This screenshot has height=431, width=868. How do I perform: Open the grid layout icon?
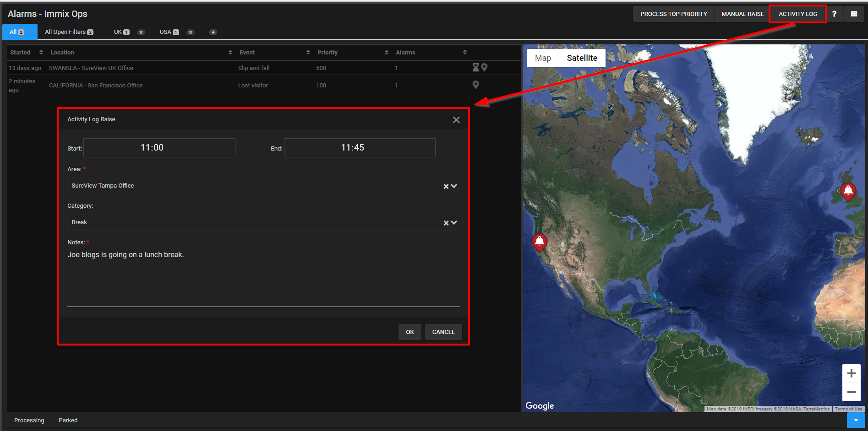854,14
